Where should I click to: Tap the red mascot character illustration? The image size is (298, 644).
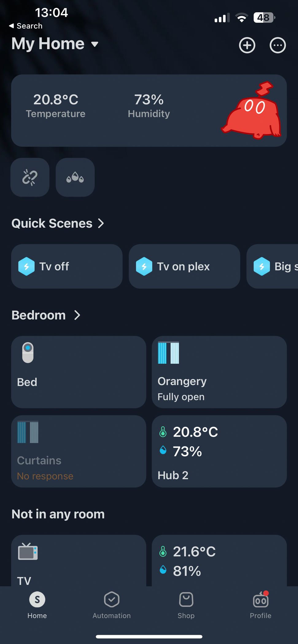tap(252, 117)
